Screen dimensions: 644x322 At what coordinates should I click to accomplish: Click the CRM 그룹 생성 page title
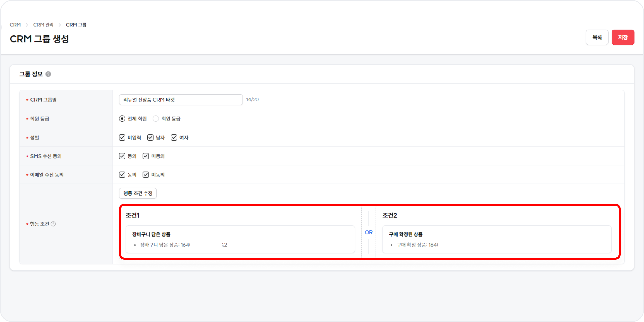[x=39, y=39]
